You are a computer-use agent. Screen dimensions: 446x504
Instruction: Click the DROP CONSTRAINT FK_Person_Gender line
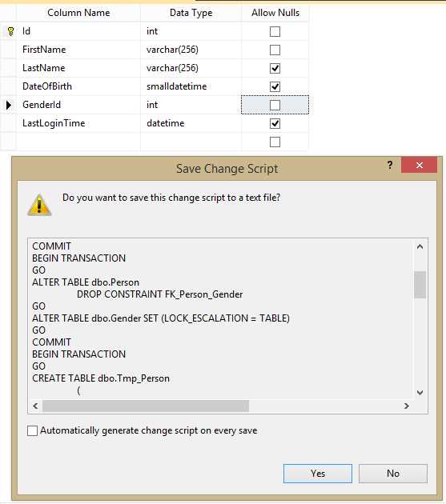point(159,294)
